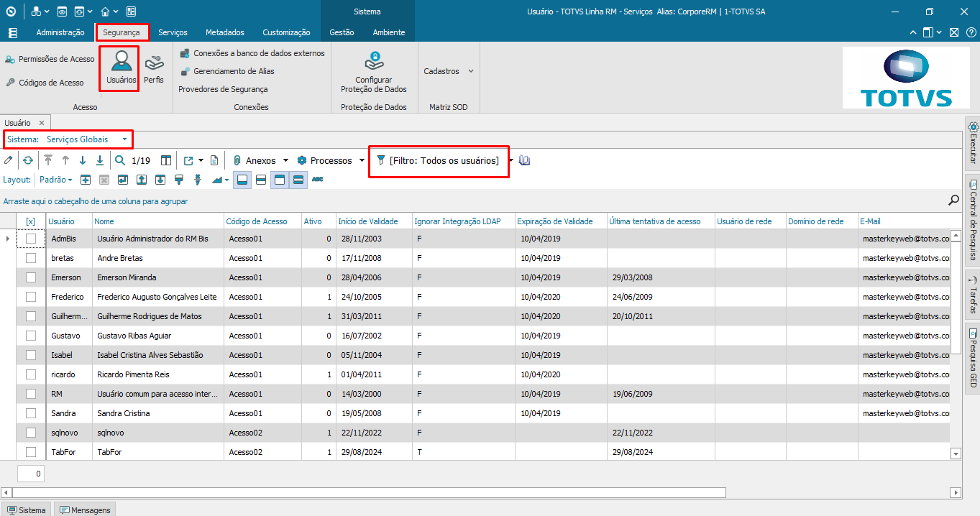The width and height of the screenshot is (980, 516).
Task: Click the paint roller format icon
Action: [x=179, y=180]
